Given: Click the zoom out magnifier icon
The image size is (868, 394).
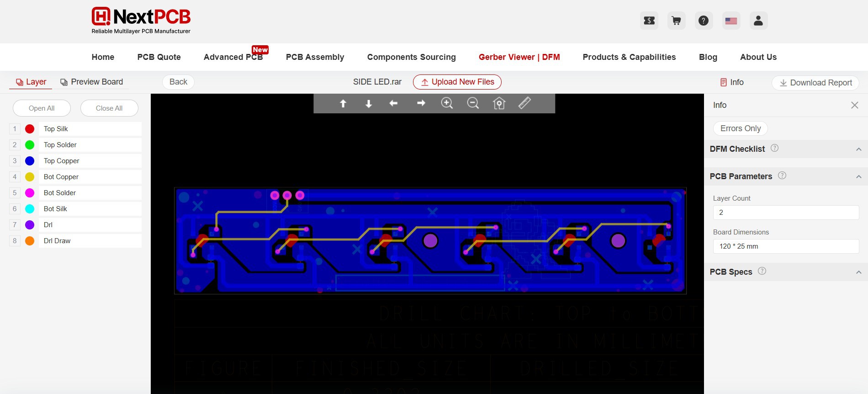Looking at the screenshot, I should point(473,103).
